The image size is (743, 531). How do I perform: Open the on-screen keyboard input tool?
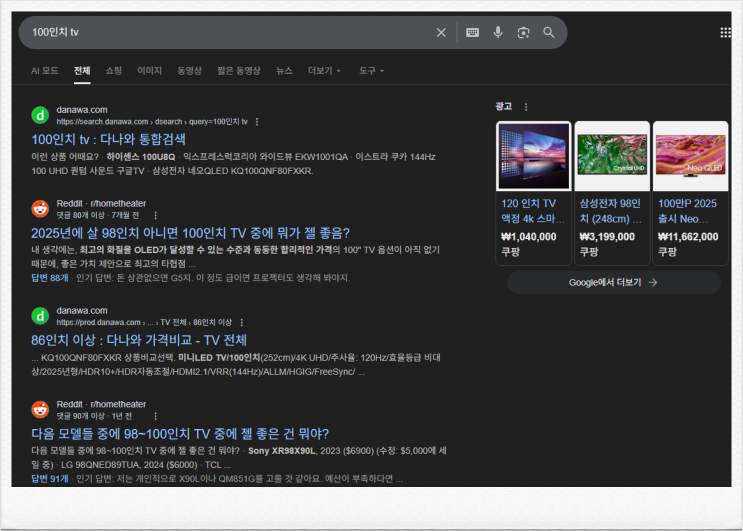click(x=473, y=33)
